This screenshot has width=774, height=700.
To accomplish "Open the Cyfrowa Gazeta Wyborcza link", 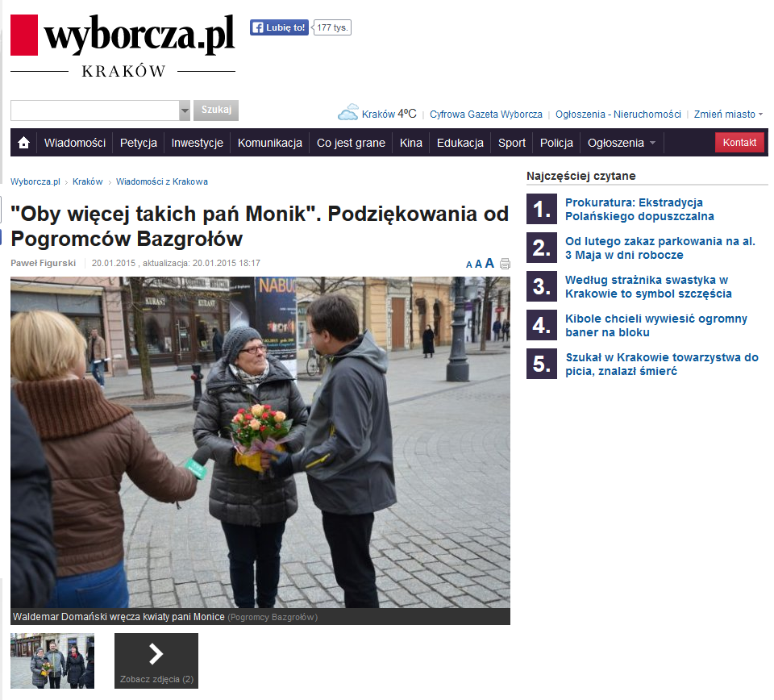I will [485, 115].
